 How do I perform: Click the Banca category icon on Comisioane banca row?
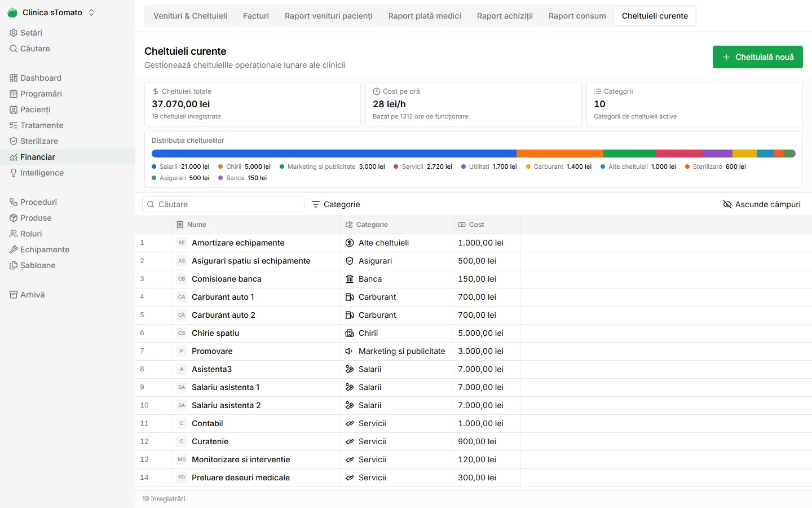[350, 279]
